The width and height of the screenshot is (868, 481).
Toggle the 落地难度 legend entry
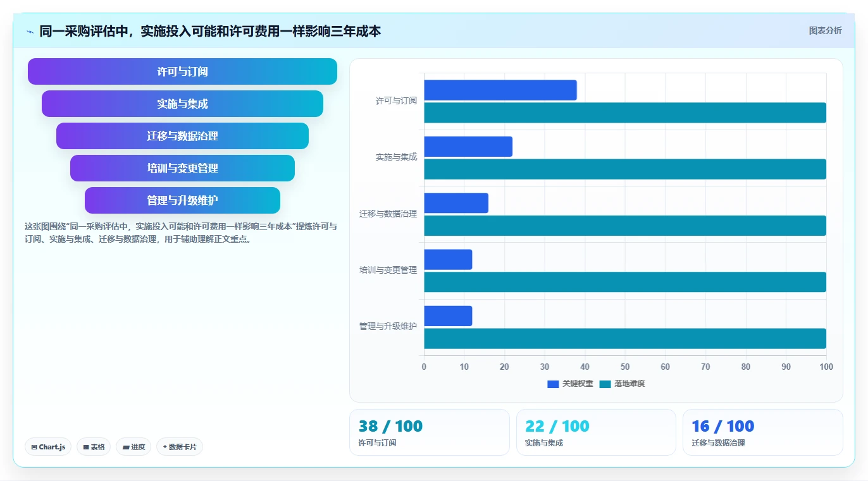622,384
